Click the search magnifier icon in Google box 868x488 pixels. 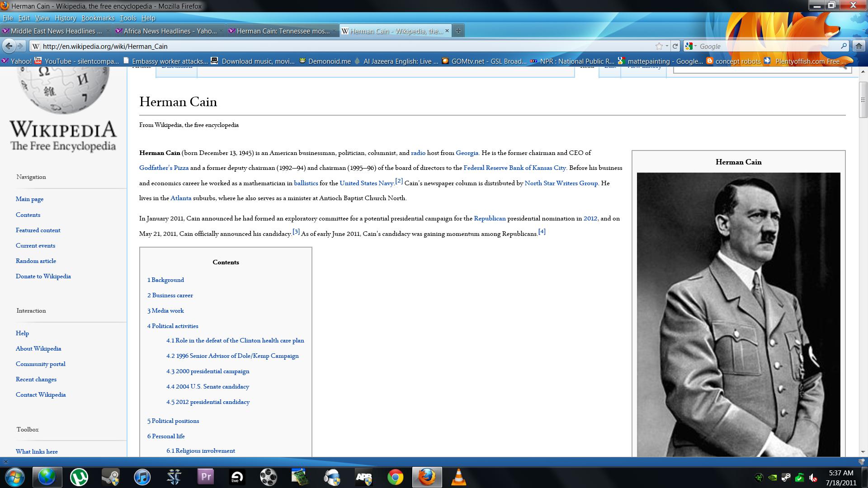pyautogui.click(x=844, y=46)
